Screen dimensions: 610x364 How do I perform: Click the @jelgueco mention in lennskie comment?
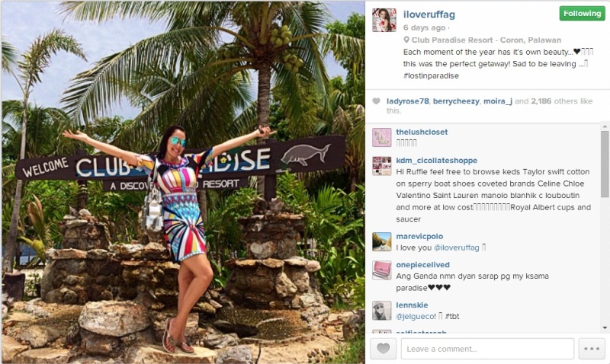click(x=416, y=317)
